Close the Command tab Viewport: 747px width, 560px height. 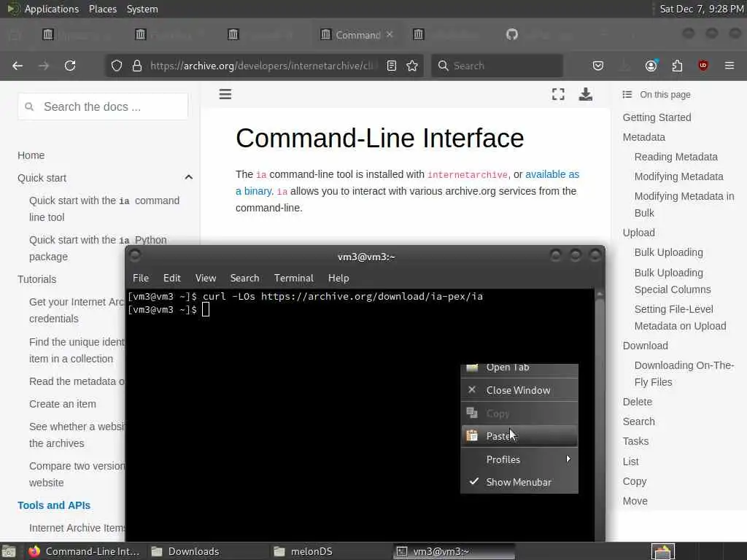pyautogui.click(x=390, y=34)
